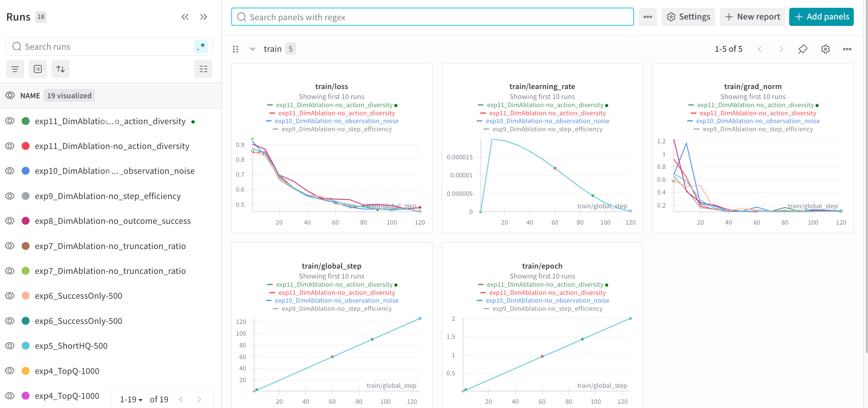This screenshot has width=868, height=408.
Task: Click the Settings button
Action: coord(688,17)
